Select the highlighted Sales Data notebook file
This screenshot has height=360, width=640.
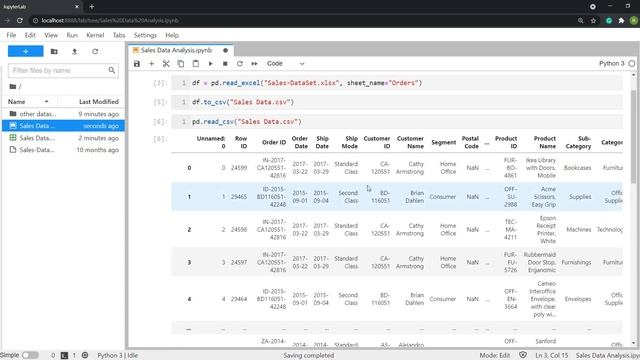point(63,126)
